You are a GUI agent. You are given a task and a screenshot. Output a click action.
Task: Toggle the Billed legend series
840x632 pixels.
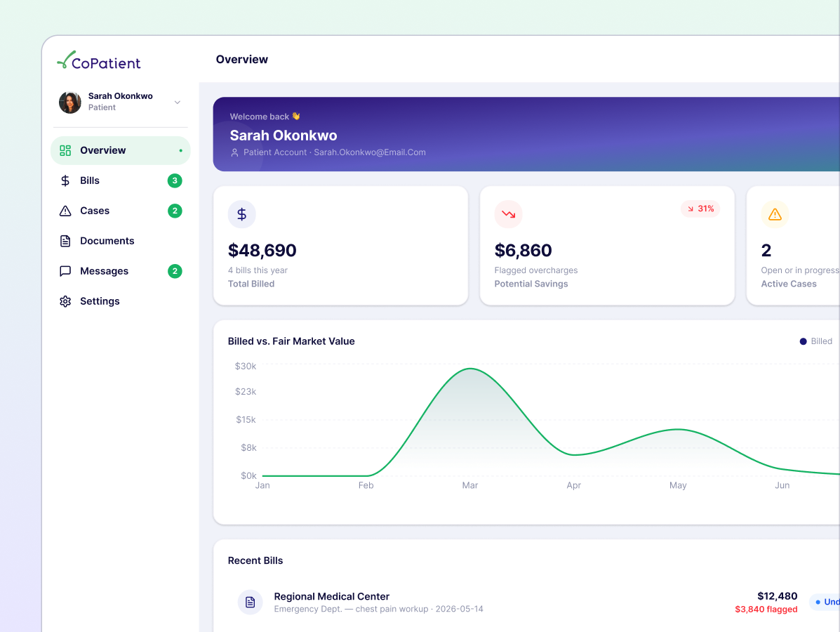[x=815, y=341]
